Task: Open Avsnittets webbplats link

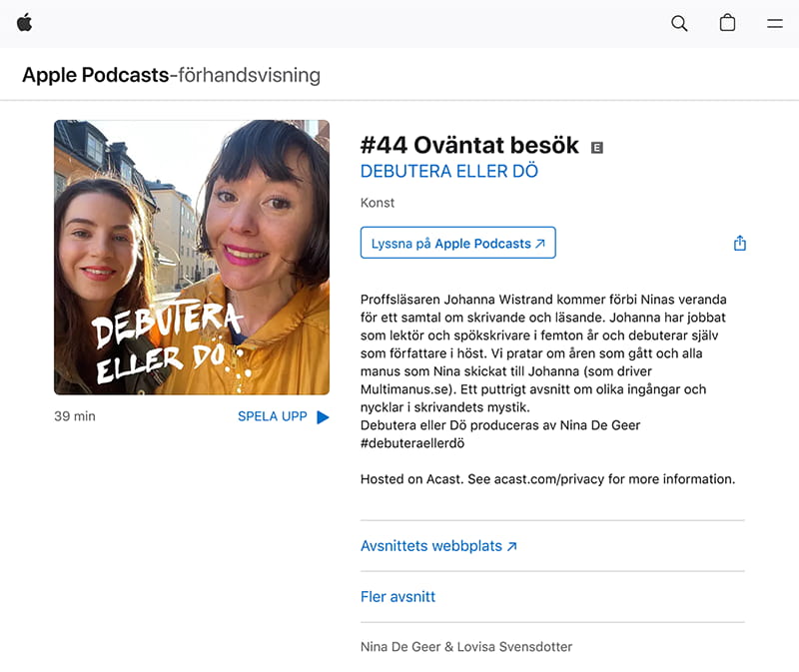Action: (x=438, y=546)
